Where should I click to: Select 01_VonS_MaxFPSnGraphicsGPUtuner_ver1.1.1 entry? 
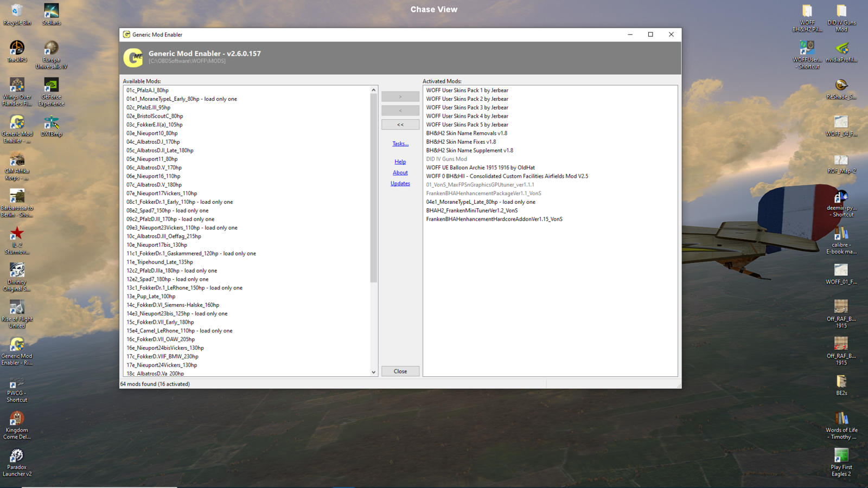click(480, 185)
